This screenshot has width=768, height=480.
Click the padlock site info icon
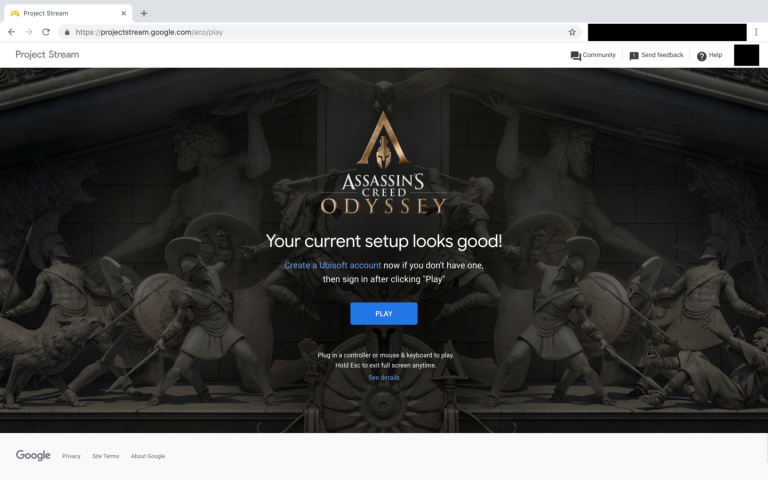[x=67, y=32]
